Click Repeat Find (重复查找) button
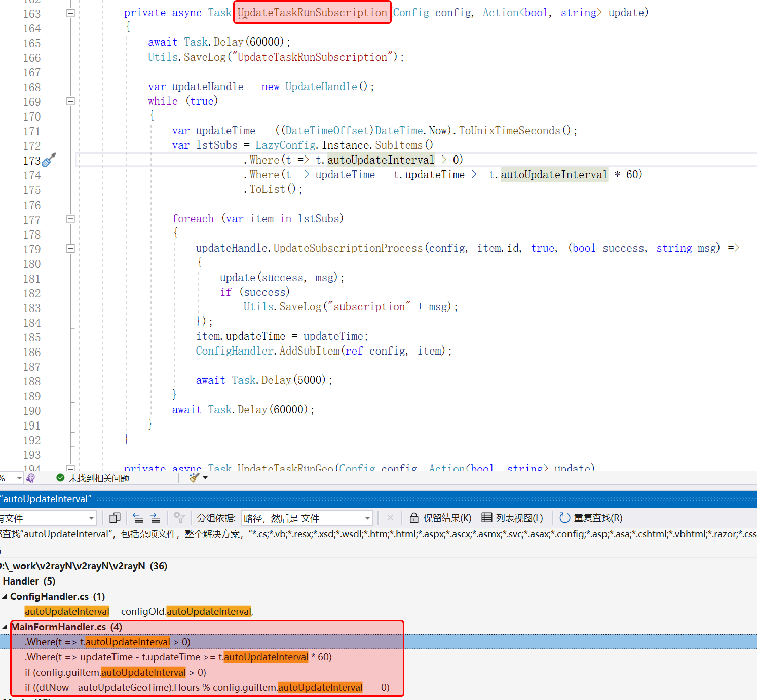This screenshot has width=757, height=700. pos(591,518)
